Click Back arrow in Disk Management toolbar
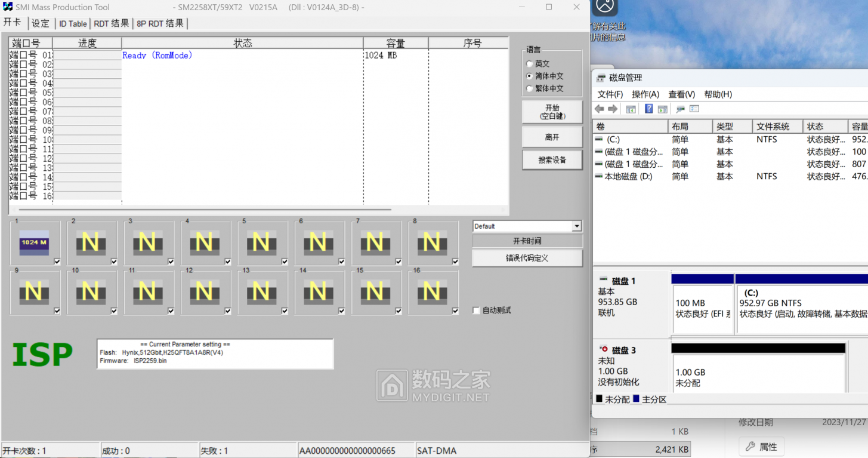 (600, 109)
